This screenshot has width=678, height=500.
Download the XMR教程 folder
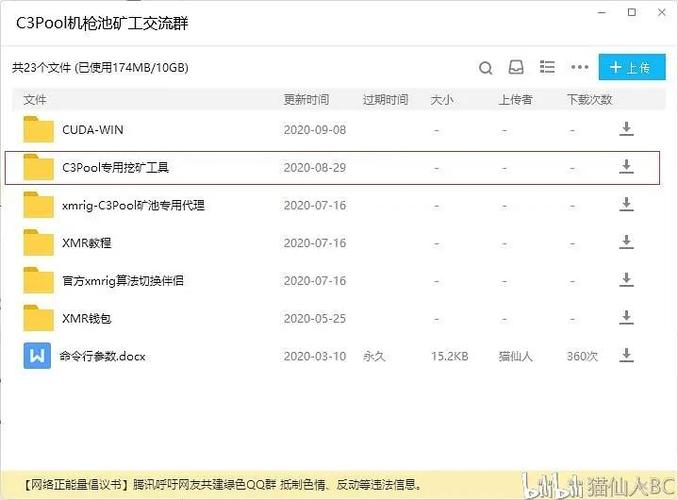click(626, 242)
